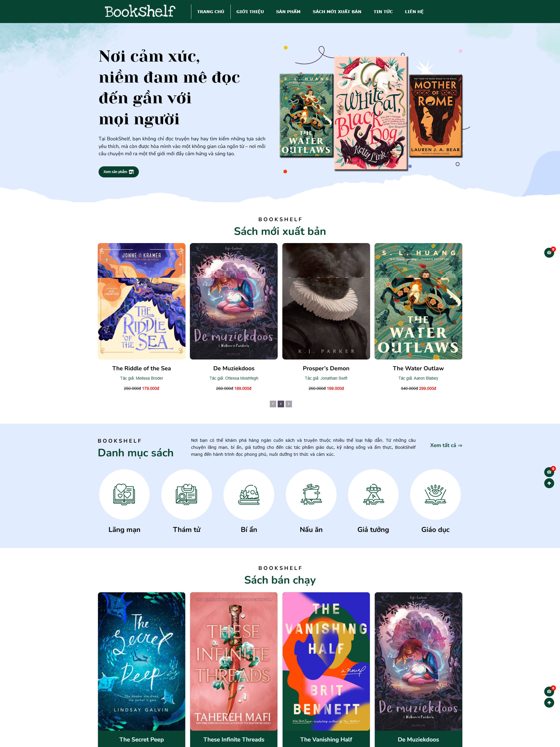Image resolution: width=560 pixels, height=747 pixels.
Task: Navigate to Tin tức
Action: tap(383, 11)
